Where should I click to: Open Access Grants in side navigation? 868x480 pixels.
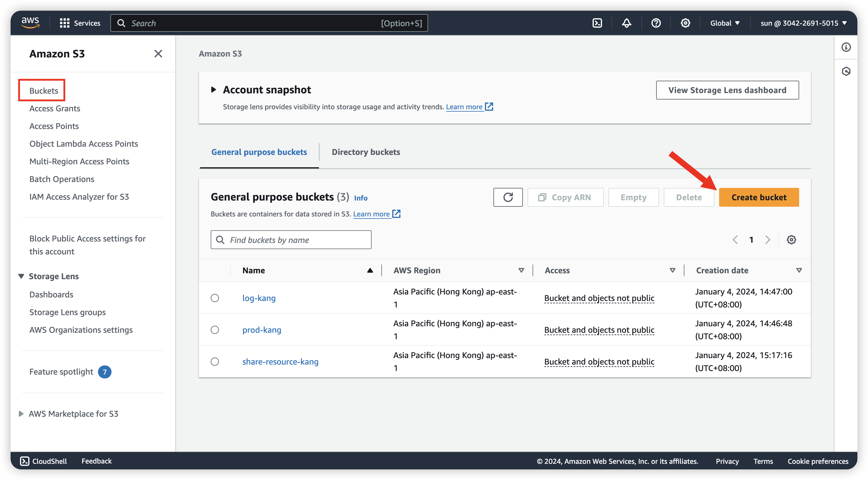(x=55, y=108)
